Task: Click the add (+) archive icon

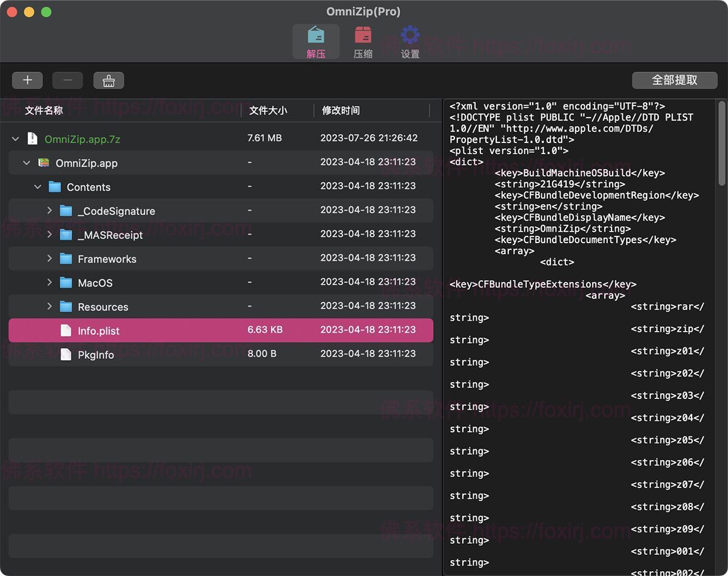Action: [27, 80]
